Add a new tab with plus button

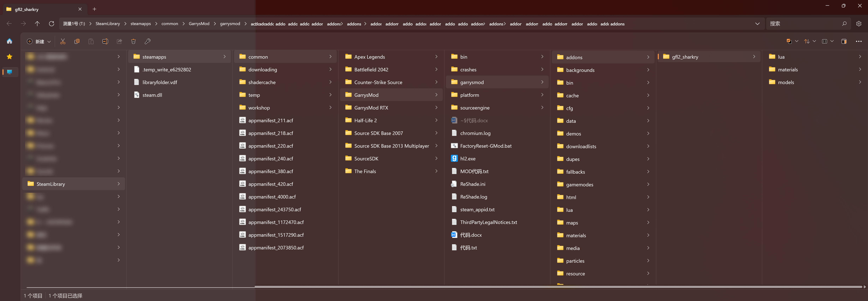(94, 9)
